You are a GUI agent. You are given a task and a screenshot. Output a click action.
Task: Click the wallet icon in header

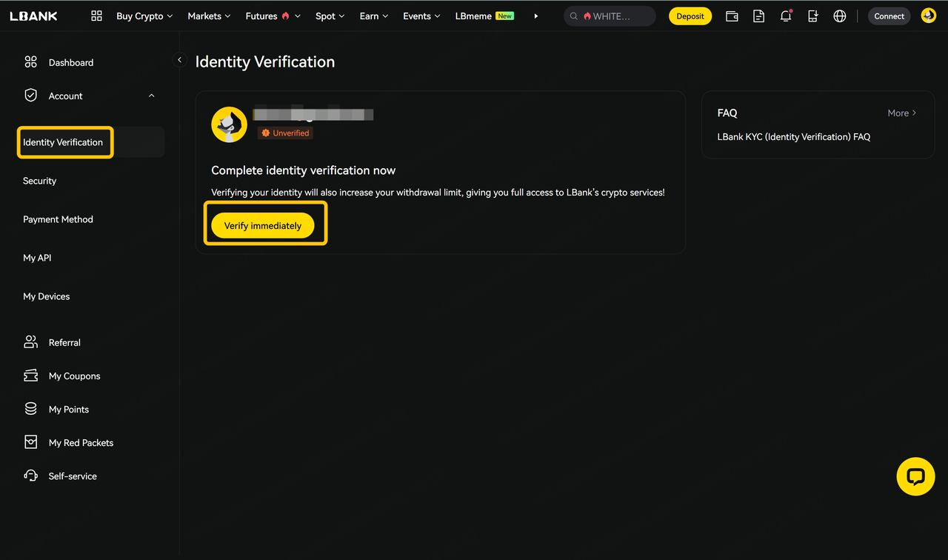point(732,16)
